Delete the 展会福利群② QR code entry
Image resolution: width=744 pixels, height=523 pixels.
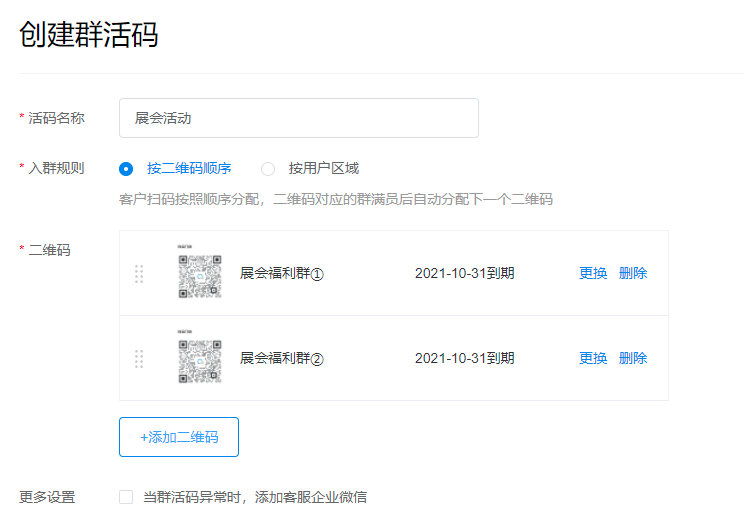633,358
